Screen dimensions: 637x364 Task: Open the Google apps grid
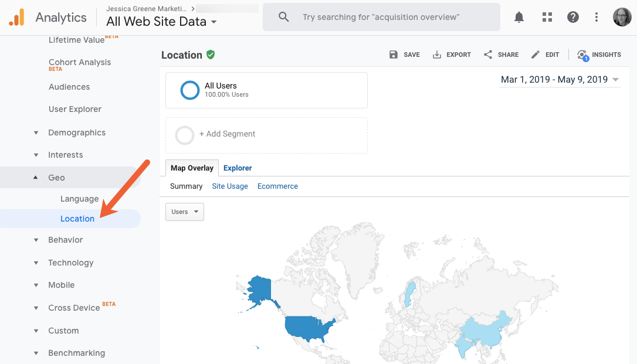(x=547, y=17)
